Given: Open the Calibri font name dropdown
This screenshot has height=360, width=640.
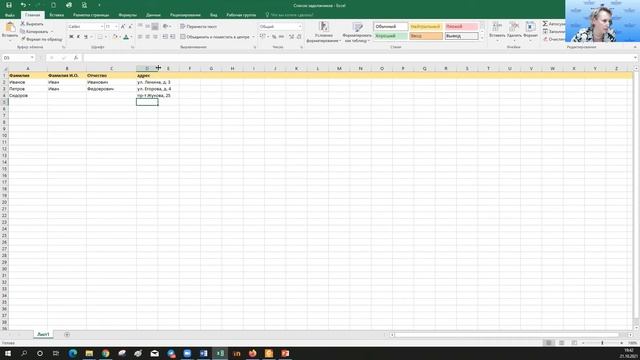Looking at the screenshot, I should (102, 27).
